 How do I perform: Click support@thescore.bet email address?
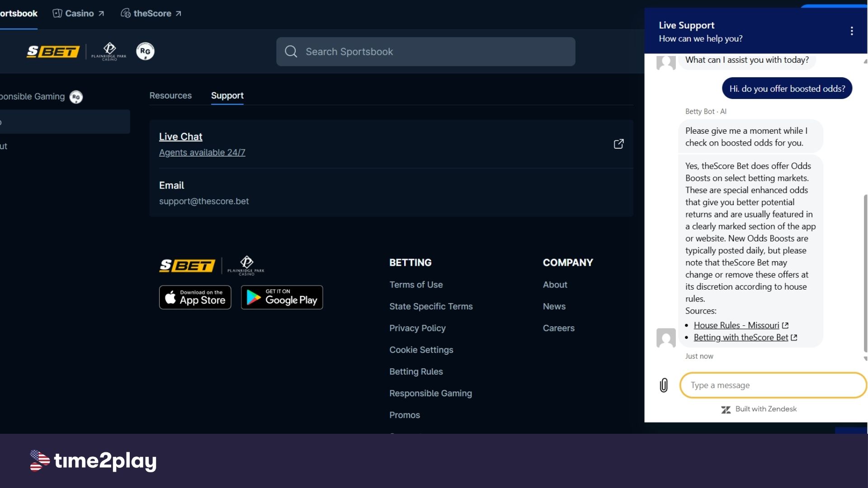click(204, 202)
